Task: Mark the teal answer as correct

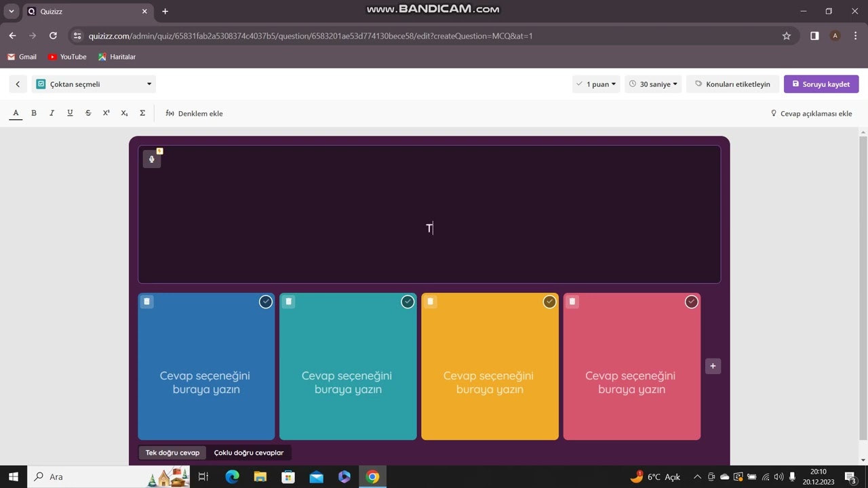Action: 408,302
